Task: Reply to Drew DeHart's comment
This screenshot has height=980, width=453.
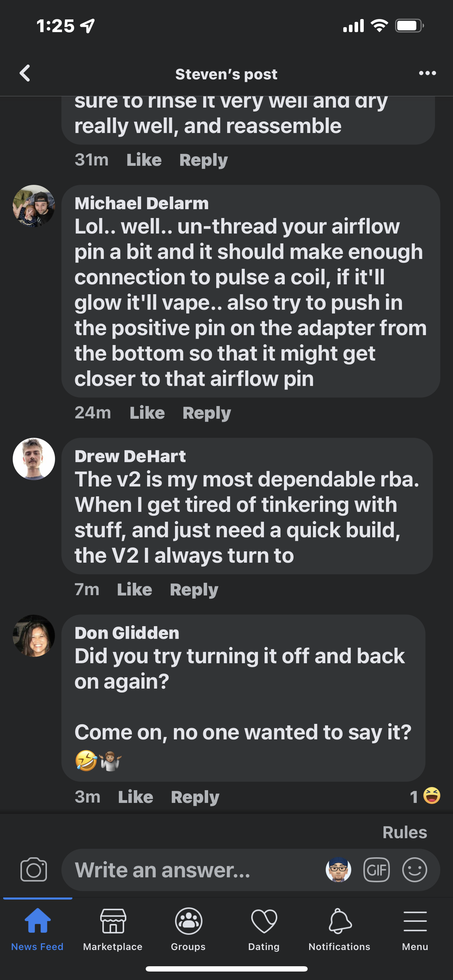Action: (x=194, y=590)
